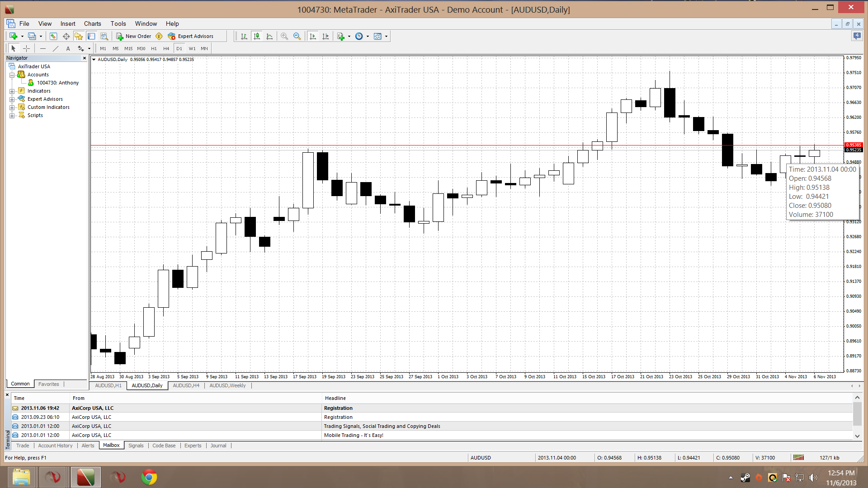
Task: Toggle chart shift icon
Action: click(325, 36)
